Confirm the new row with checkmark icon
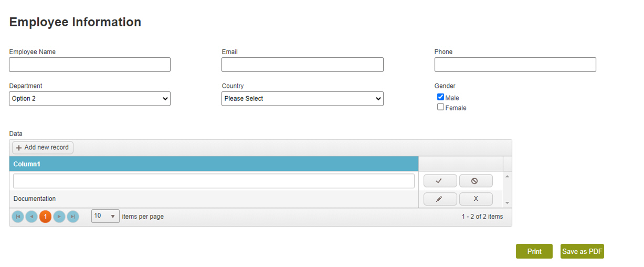Viewport: 644px width, 267px height. (x=440, y=181)
